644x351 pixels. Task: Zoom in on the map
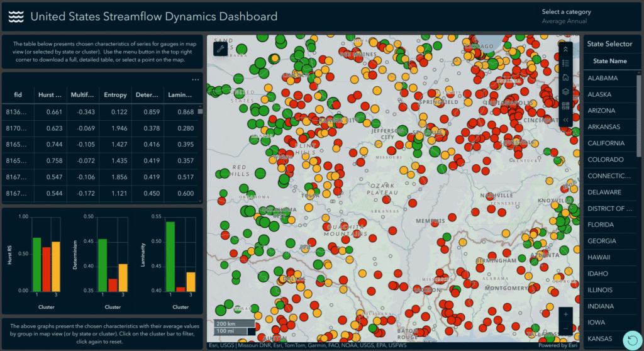tap(565, 314)
